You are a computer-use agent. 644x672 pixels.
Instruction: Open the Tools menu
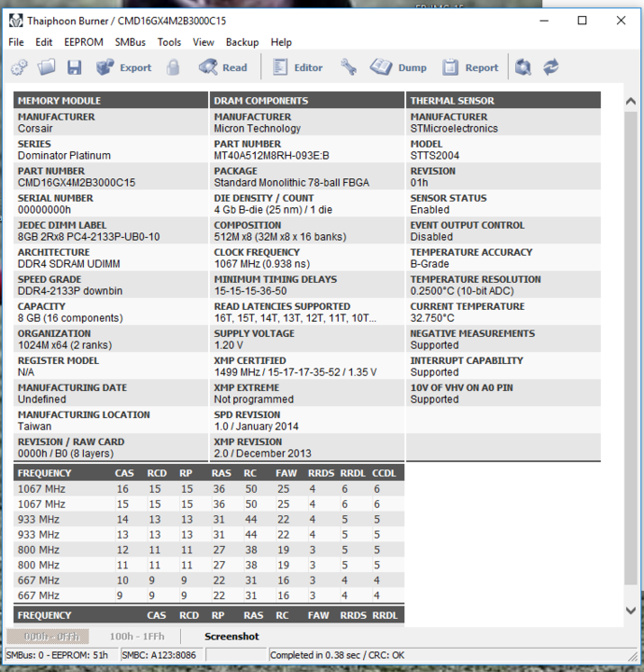point(169,42)
